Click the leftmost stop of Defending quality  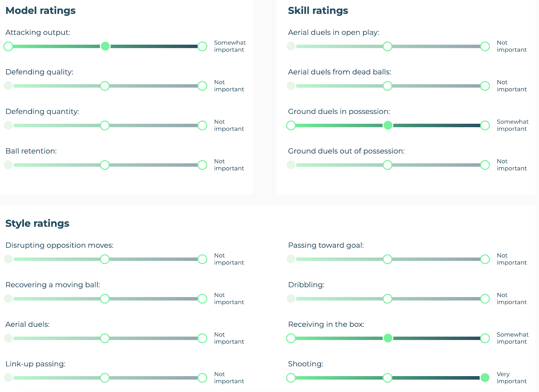click(8, 86)
